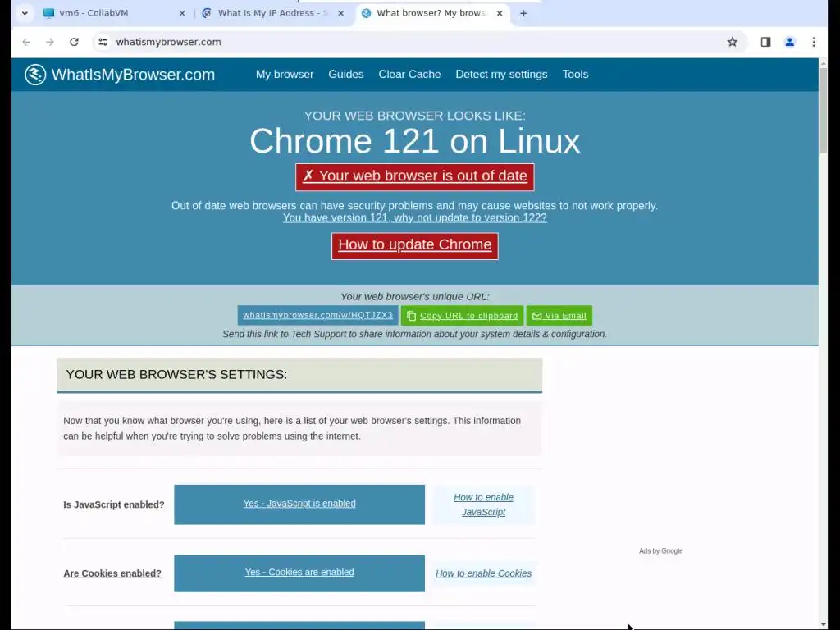Screen dimensions: 840x630
Task: Open the side panel icon
Action: pos(765,42)
